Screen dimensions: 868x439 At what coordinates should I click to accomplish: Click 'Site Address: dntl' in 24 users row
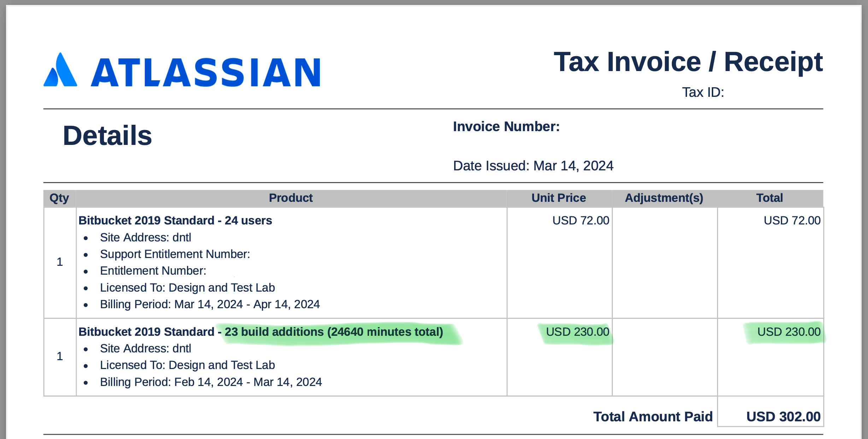pos(145,238)
